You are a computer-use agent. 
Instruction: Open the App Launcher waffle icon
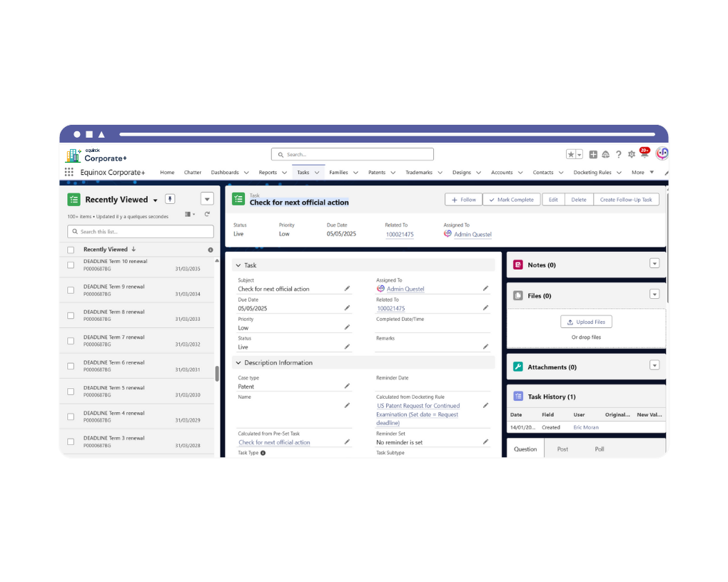tap(69, 172)
